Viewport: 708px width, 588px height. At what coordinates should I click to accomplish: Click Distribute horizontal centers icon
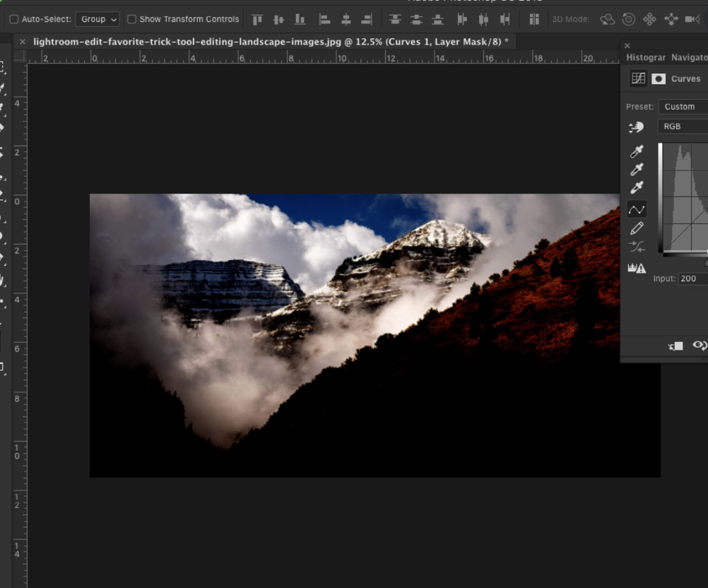coord(483,19)
